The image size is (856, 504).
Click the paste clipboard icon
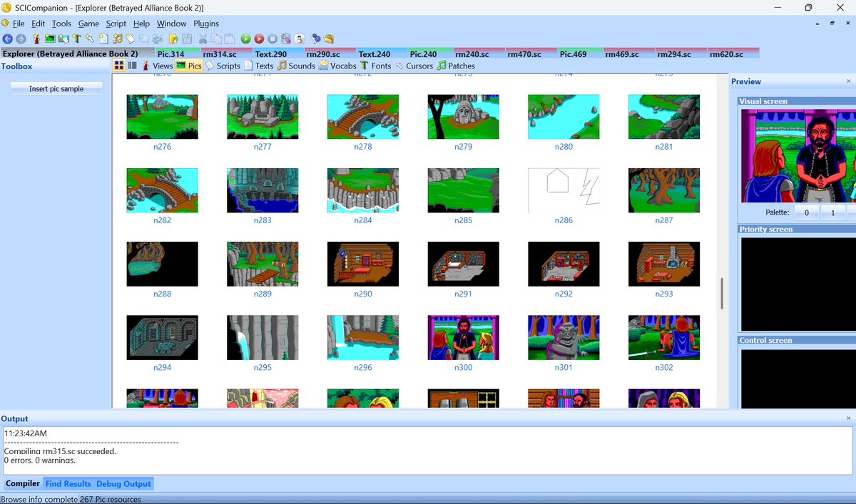click(230, 38)
